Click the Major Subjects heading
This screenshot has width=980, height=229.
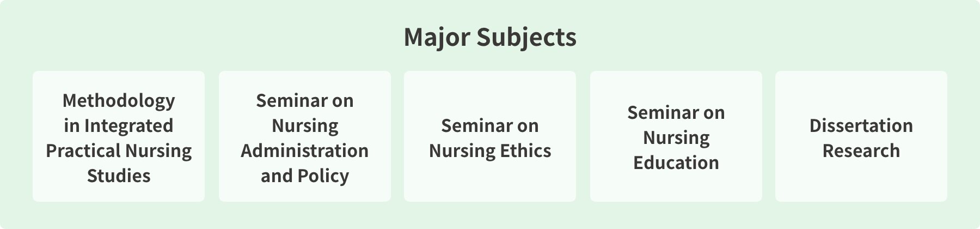click(490, 38)
